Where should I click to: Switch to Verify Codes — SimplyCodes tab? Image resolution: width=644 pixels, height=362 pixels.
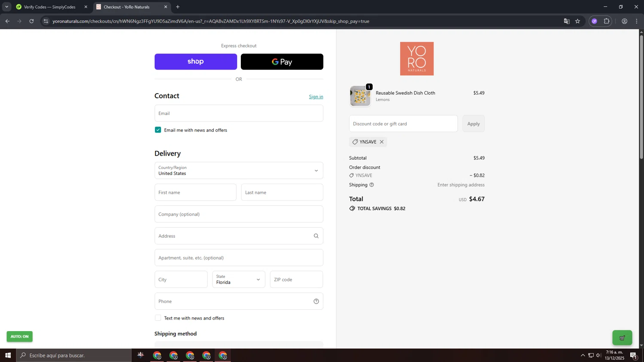click(x=49, y=7)
